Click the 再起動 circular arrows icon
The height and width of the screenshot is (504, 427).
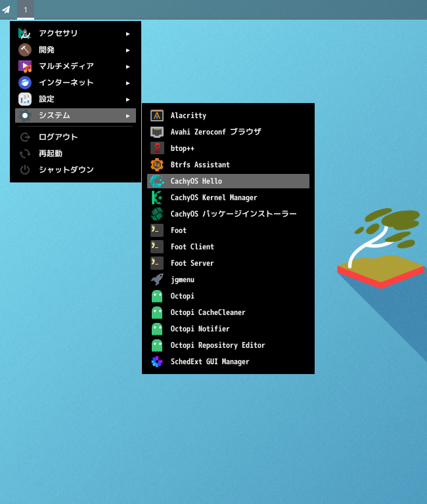point(25,154)
